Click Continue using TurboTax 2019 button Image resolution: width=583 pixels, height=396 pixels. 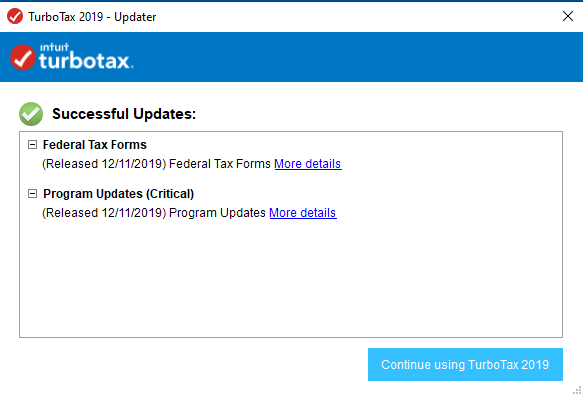pyautogui.click(x=465, y=364)
